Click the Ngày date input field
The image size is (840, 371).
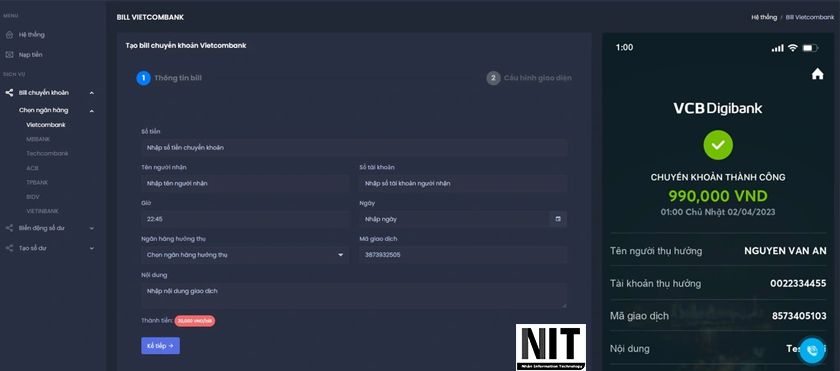pyautogui.click(x=454, y=219)
